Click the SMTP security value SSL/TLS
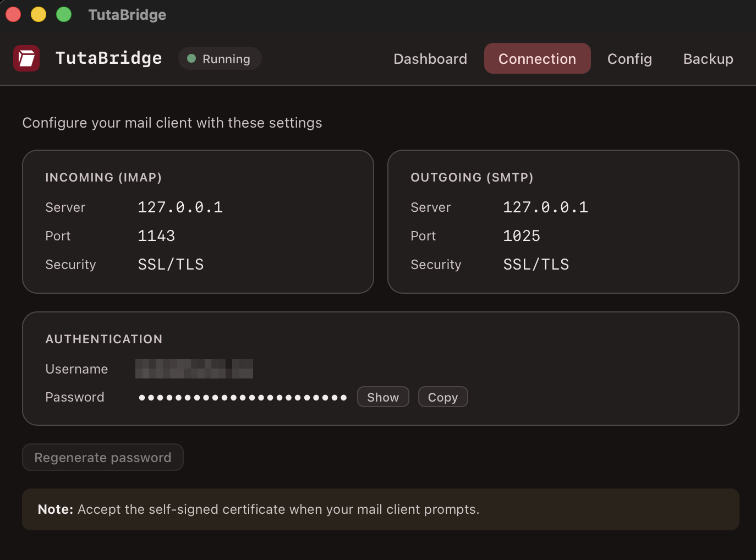Image resolution: width=756 pixels, height=560 pixels. click(x=536, y=265)
